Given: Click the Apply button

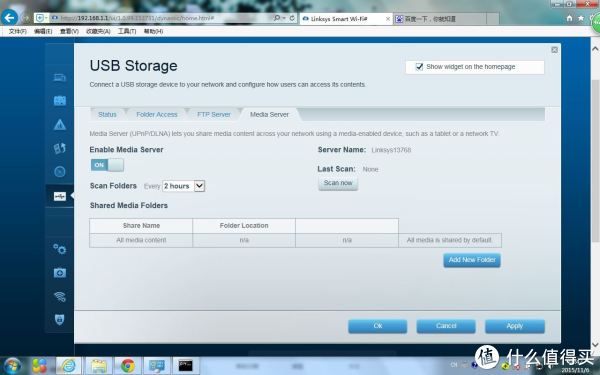Looking at the screenshot, I should coord(515,326).
